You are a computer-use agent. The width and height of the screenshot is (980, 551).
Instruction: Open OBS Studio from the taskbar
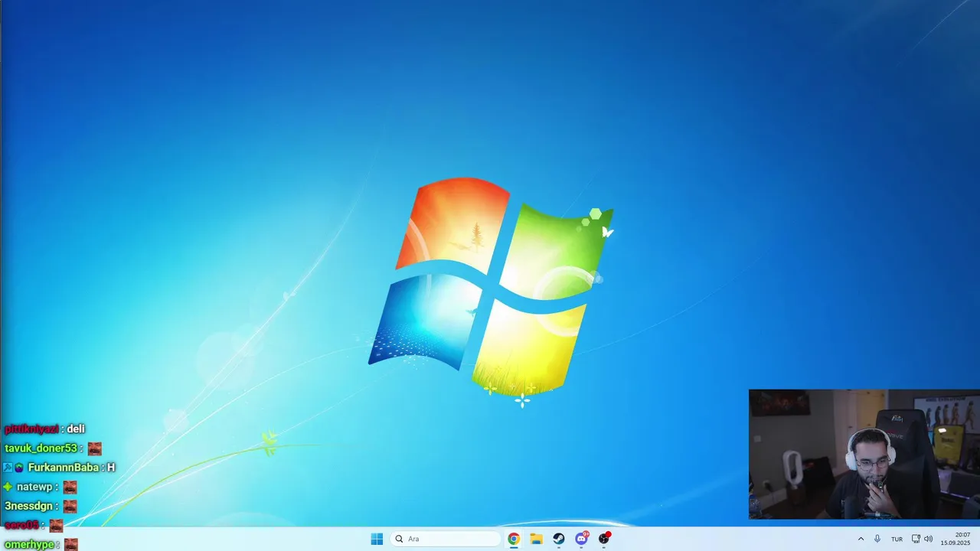click(604, 539)
